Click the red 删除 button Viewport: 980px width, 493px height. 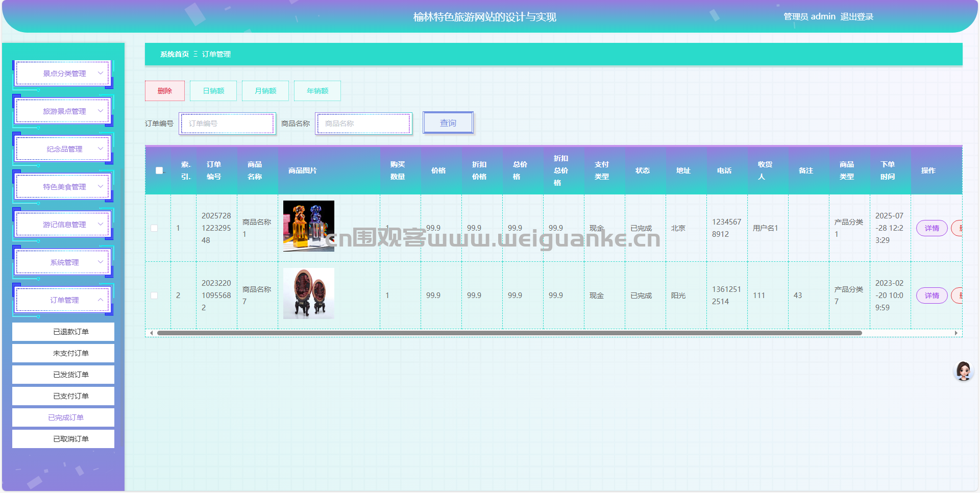[x=165, y=91]
